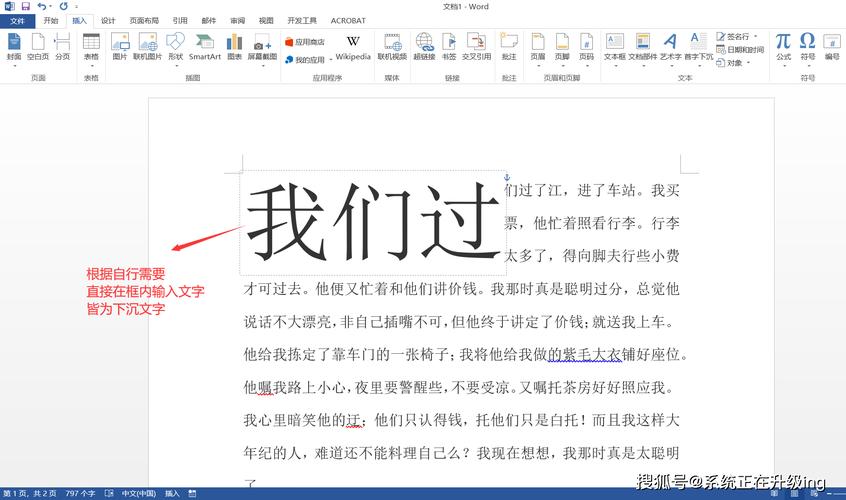846x500 pixels.
Task: Switch to the 开发工具 (Developer) tab
Action: click(302, 20)
